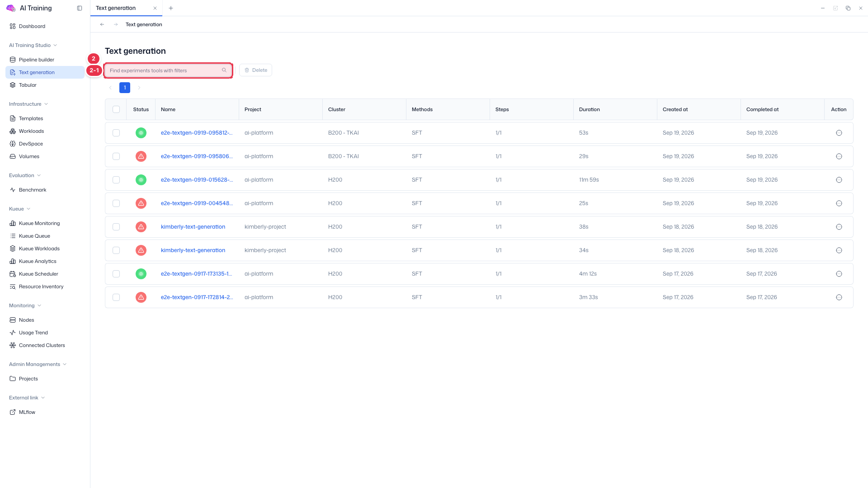868x488 pixels.
Task: Open the MLflow external link
Action: [x=45, y=412]
